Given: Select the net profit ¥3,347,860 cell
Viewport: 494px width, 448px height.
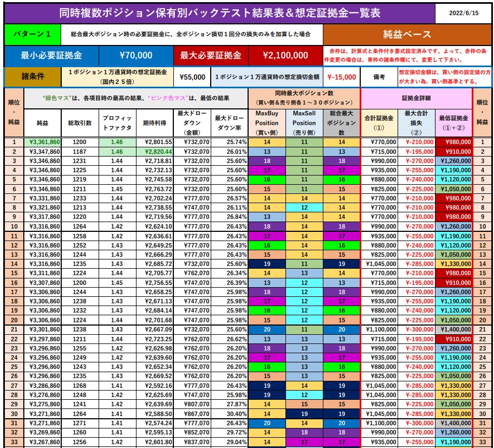Looking at the screenshot, I should 43,152.
